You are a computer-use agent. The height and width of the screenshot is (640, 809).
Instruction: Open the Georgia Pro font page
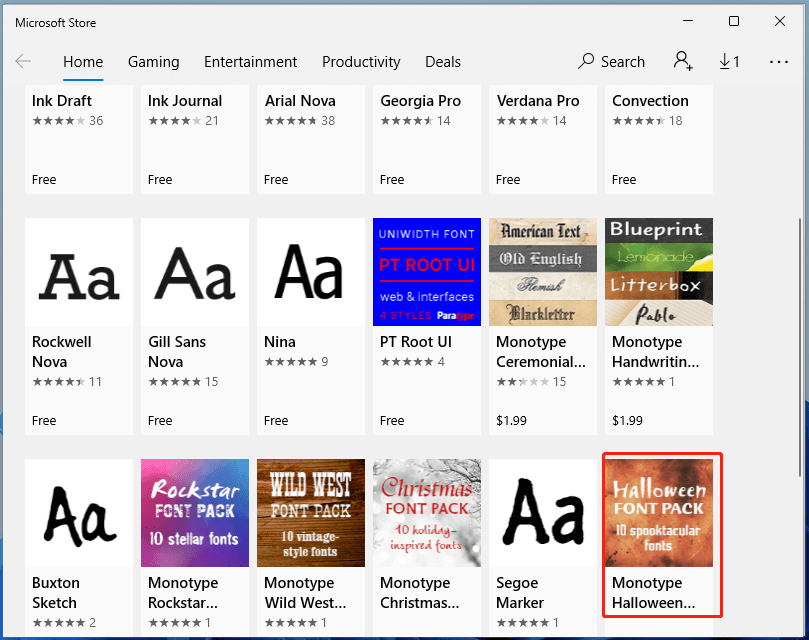426,140
